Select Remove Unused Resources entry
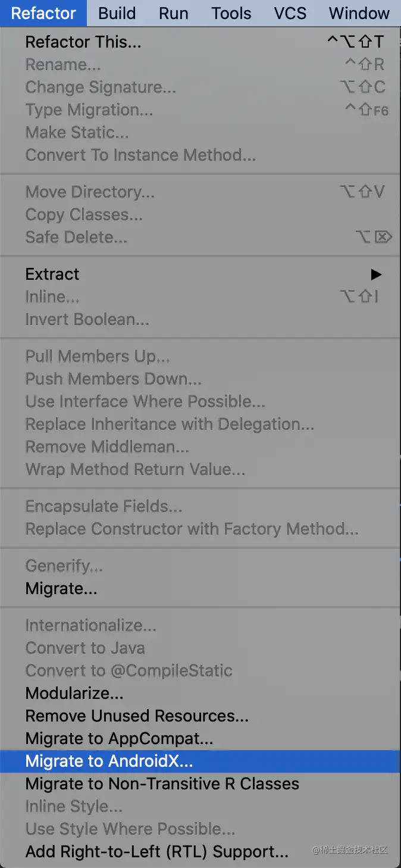The image size is (401, 868). coord(200,716)
